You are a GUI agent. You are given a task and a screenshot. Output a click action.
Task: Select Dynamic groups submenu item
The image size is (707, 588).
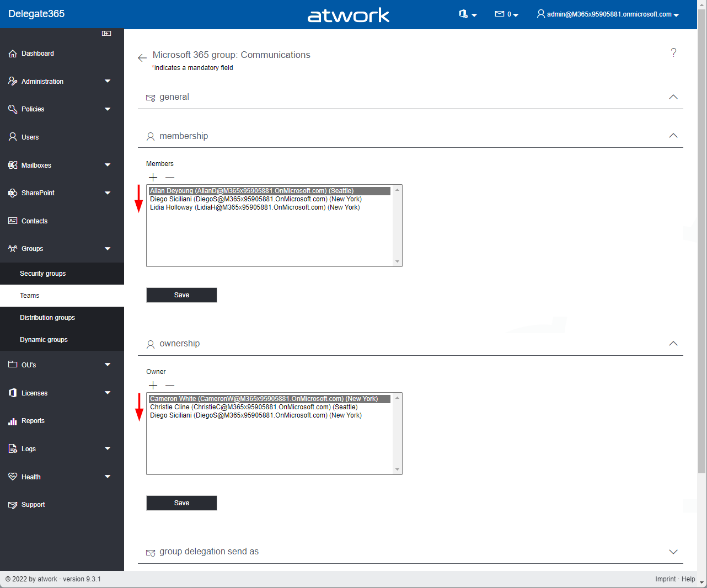[62, 340]
